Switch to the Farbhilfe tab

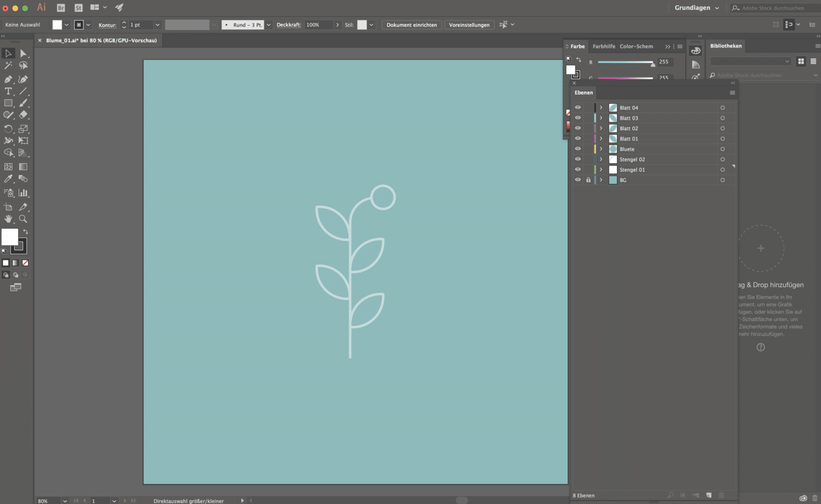(x=603, y=46)
